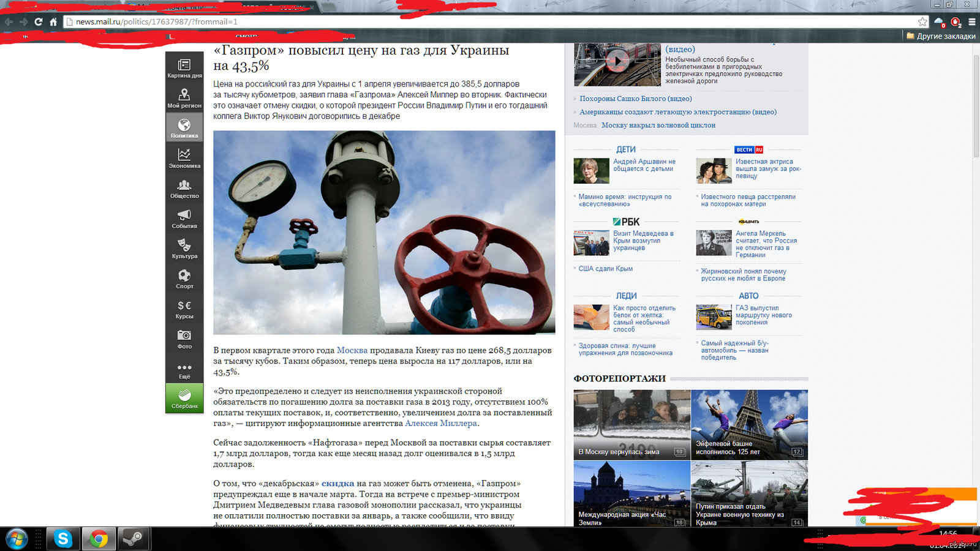The image size is (980, 551).
Task: Click the yellow GAZ minibus thumbnail
Action: coord(714,317)
